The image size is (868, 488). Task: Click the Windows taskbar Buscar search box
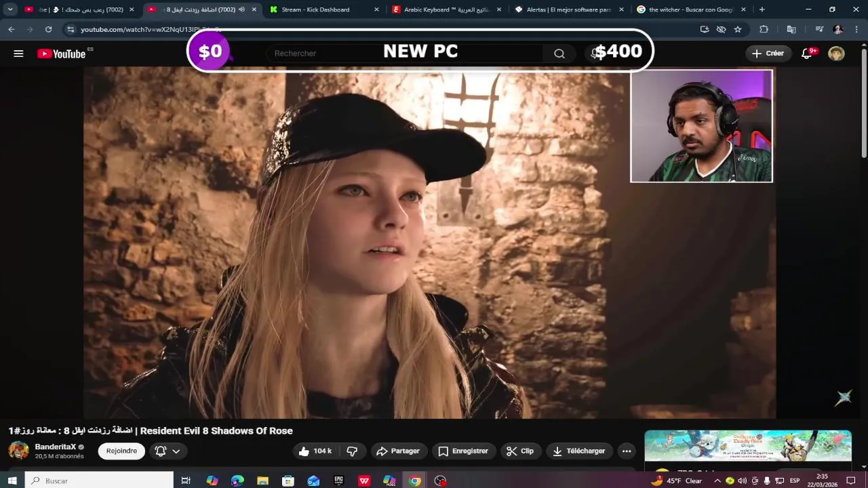[x=100, y=481]
